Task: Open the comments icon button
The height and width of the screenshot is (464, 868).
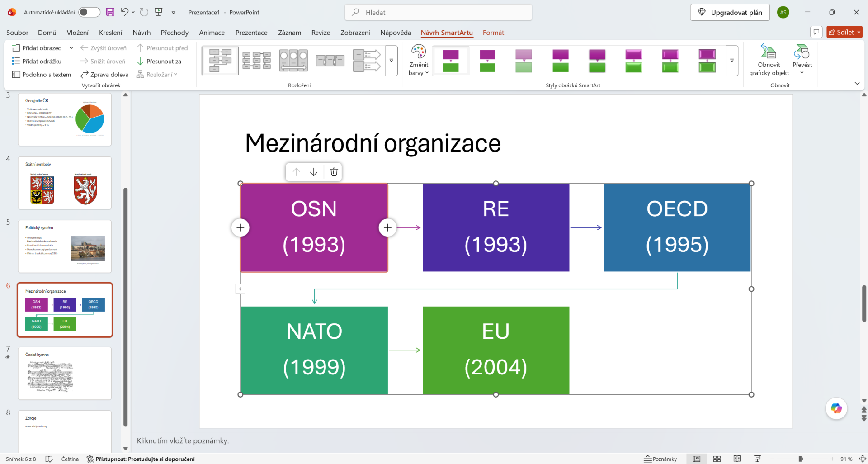Action: coord(816,32)
